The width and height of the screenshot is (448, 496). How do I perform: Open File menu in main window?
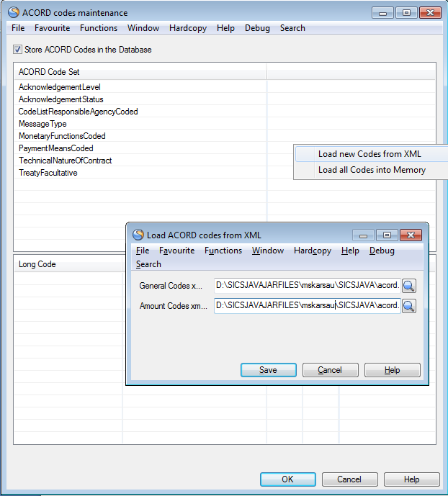(18, 28)
